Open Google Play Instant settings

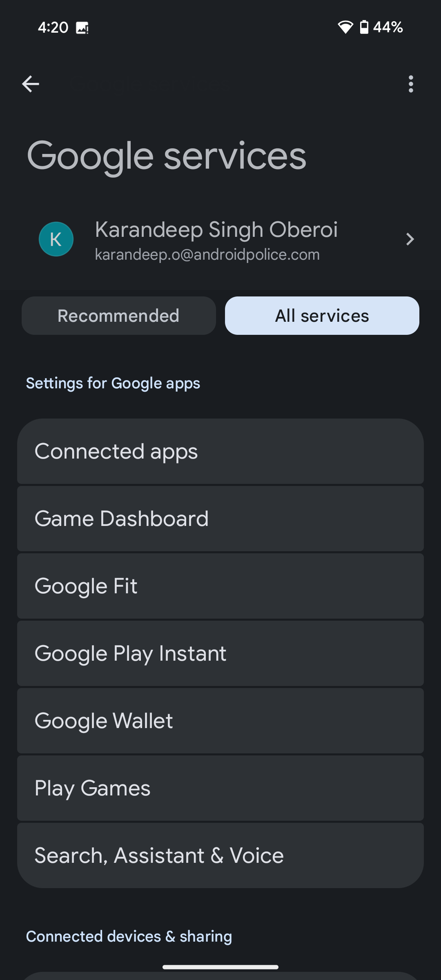click(220, 653)
